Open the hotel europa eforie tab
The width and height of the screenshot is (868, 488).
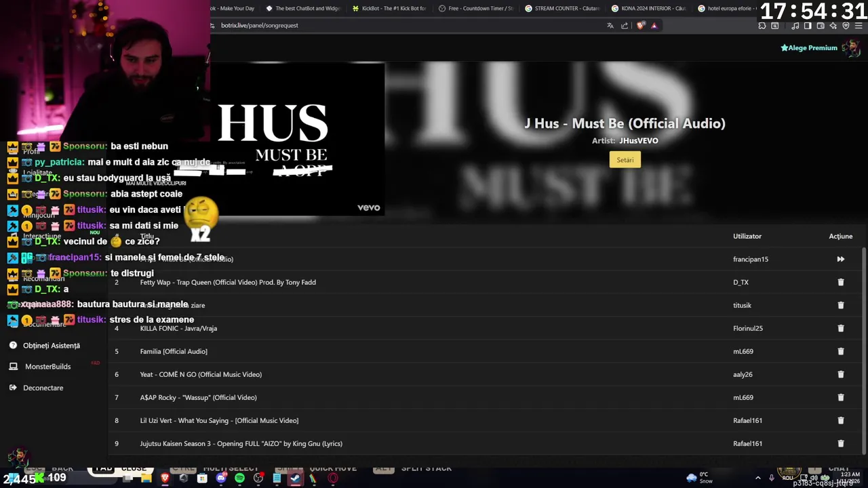[x=728, y=8]
